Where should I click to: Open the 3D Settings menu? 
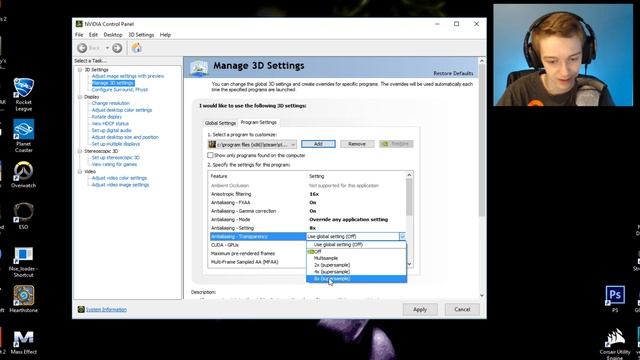click(141, 35)
